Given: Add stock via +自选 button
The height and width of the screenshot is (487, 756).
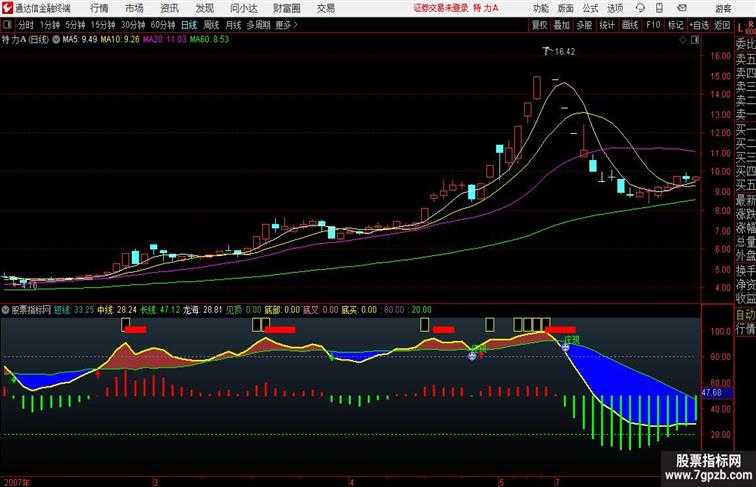Looking at the screenshot, I should click(x=699, y=25).
